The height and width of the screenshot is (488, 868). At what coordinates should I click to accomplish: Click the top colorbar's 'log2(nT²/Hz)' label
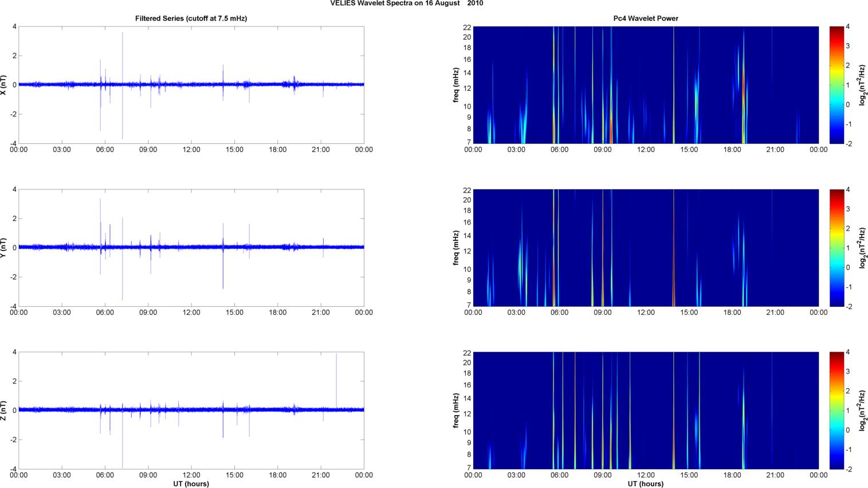tap(862, 85)
